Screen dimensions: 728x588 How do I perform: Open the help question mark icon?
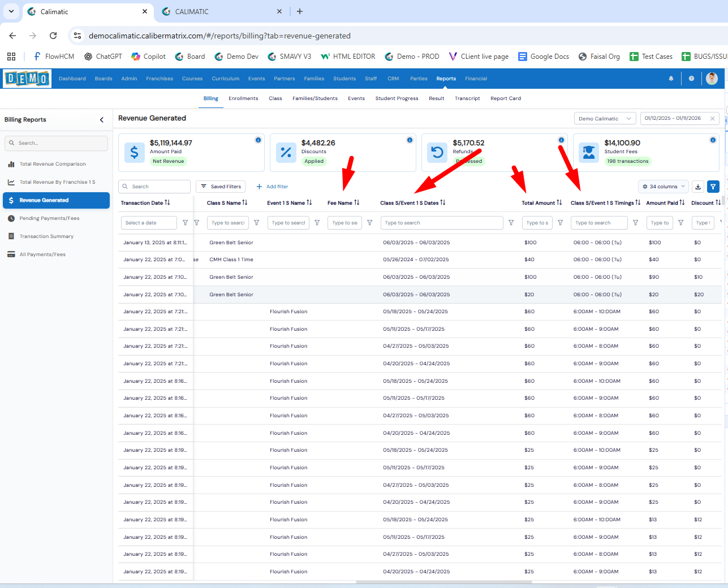[x=691, y=79]
